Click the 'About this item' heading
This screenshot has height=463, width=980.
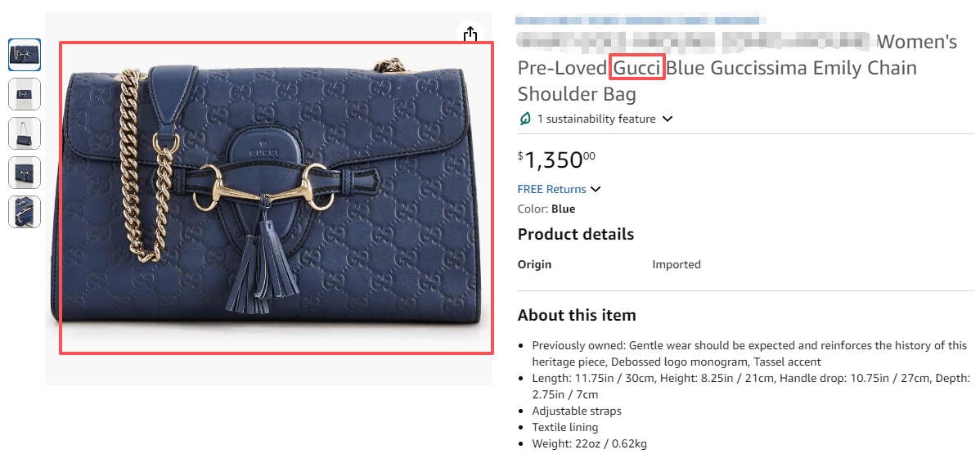[576, 316]
